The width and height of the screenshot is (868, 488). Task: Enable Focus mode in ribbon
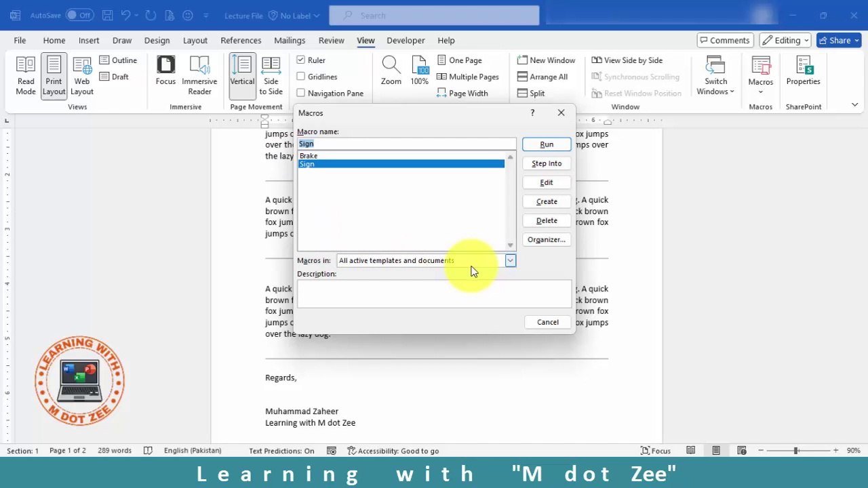(x=165, y=72)
